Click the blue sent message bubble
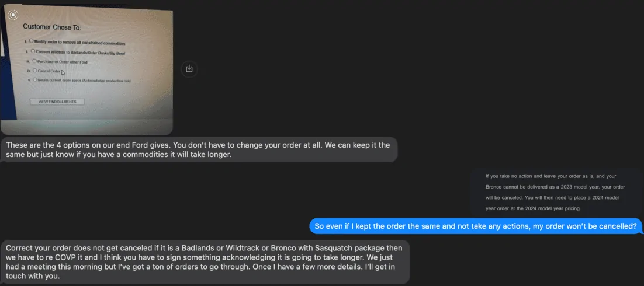The width and height of the screenshot is (644, 286). [x=476, y=226]
